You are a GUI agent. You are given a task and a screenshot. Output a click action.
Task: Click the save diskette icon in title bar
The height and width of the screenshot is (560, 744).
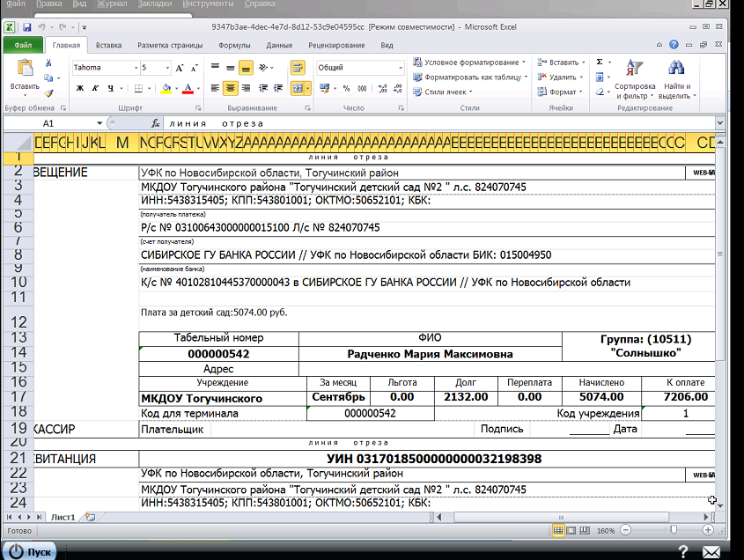(x=26, y=27)
